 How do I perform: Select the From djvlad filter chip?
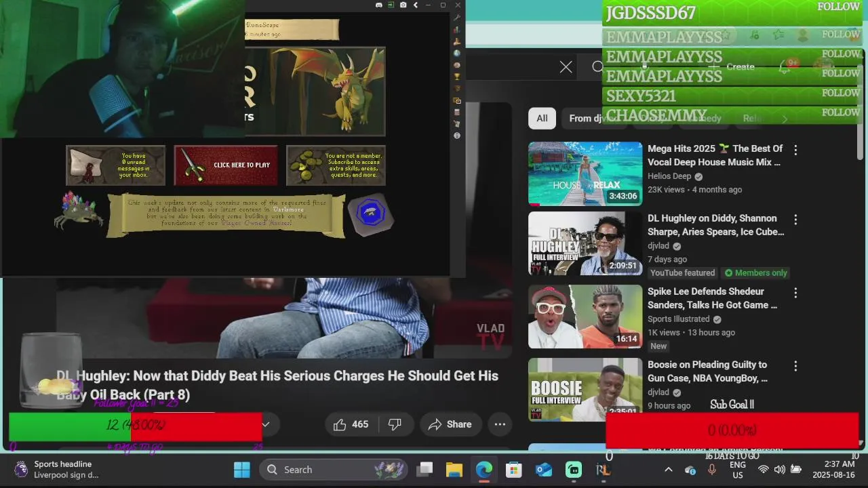click(x=593, y=118)
